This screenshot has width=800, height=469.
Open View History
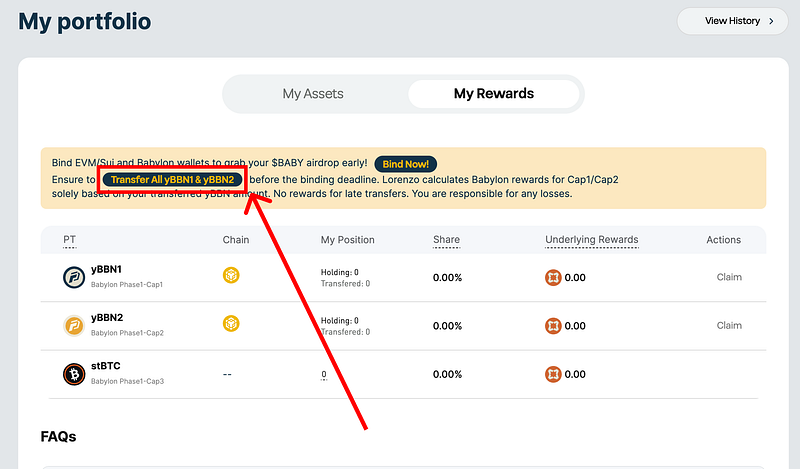pos(732,21)
